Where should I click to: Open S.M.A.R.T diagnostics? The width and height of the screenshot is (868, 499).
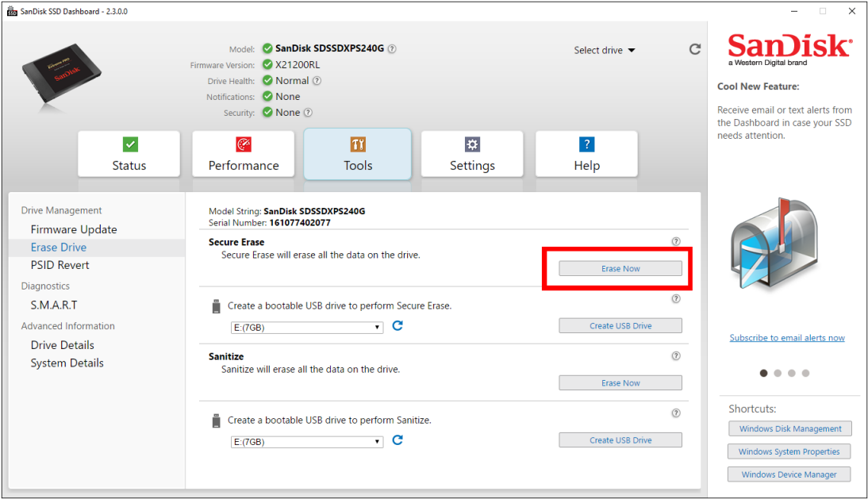pyautogui.click(x=54, y=305)
